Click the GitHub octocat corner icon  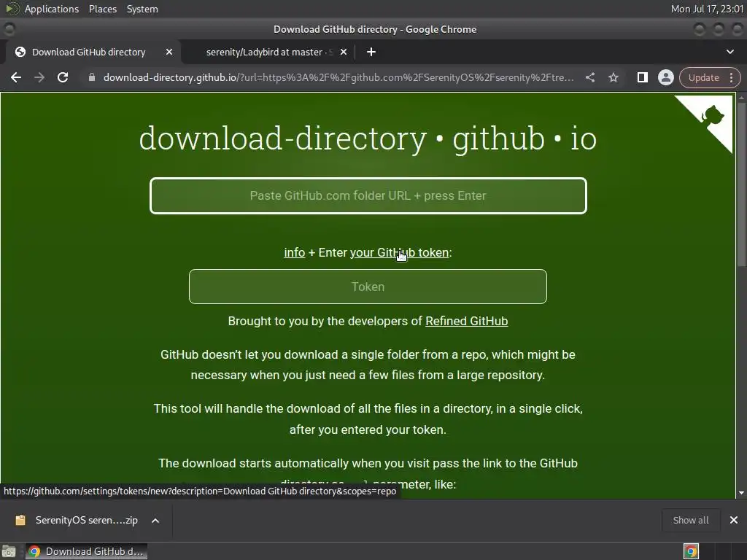click(x=713, y=116)
